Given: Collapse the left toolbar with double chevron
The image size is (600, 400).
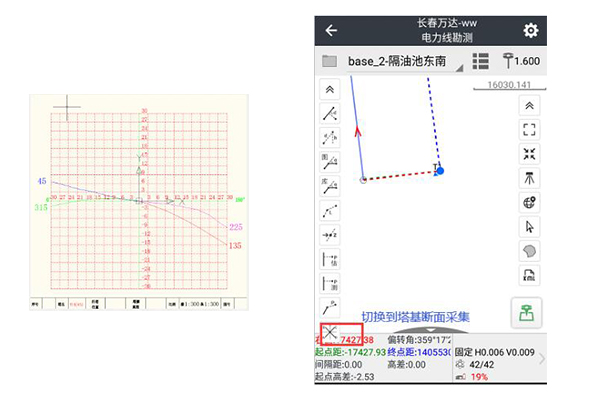Looking at the screenshot, I should [329, 89].
